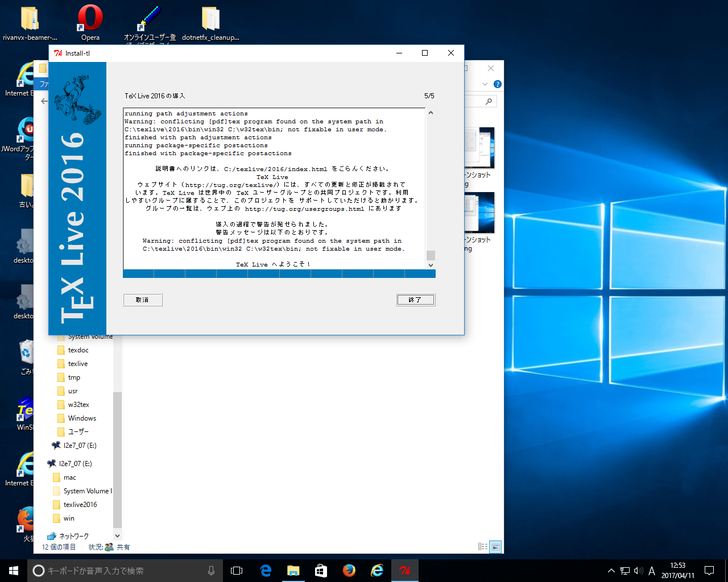
Task: Open Explorer help question mark icon
Action: (x=498, y=84)
